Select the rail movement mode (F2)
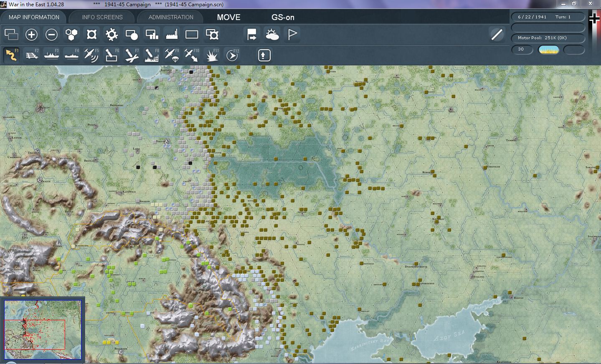This screenshot has width=601, height=364. 32,55
